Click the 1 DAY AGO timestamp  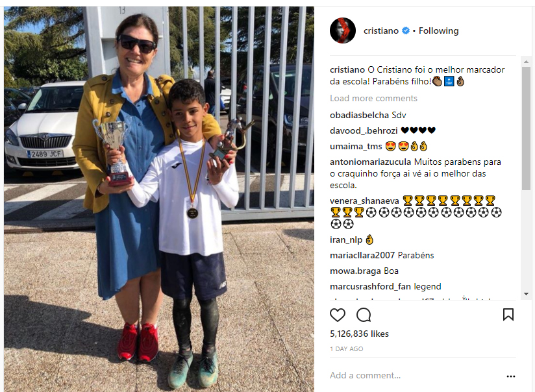click(346, 349)
